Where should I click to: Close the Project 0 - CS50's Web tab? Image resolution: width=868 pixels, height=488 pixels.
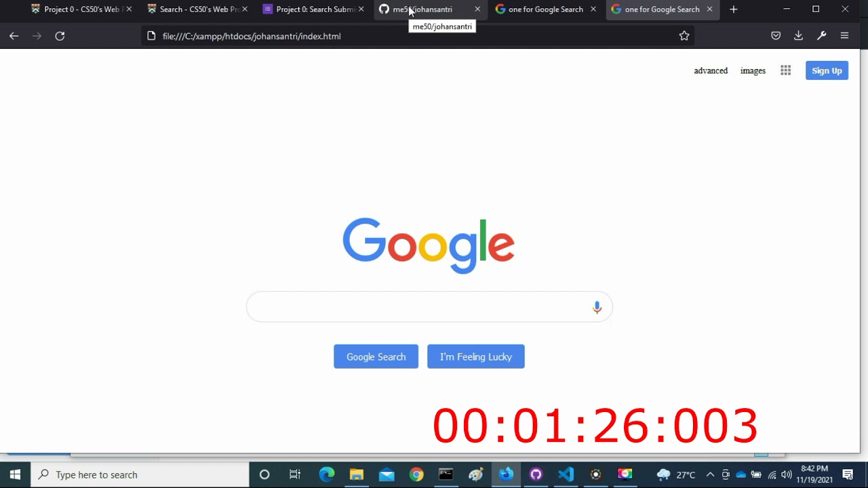(129, 9)
